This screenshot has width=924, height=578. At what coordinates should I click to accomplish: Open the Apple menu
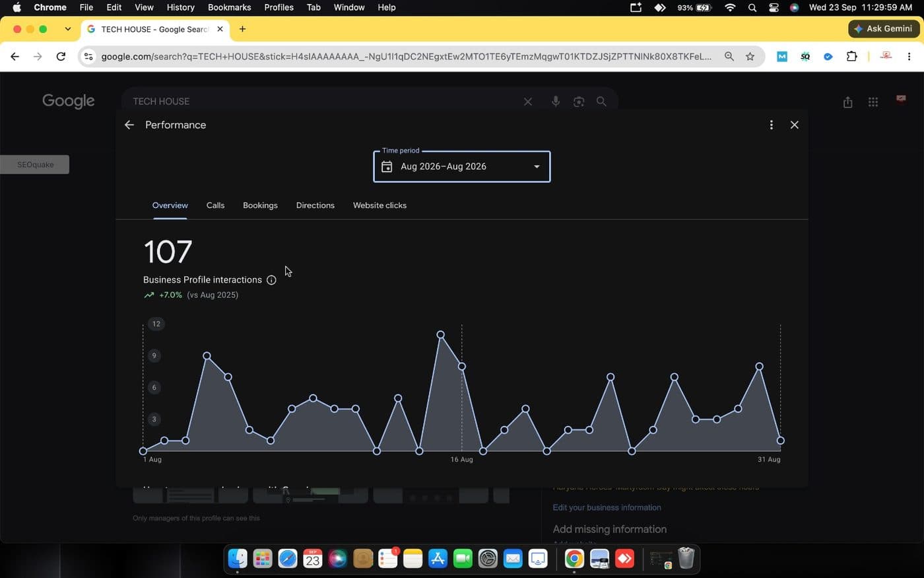point(16,7)
